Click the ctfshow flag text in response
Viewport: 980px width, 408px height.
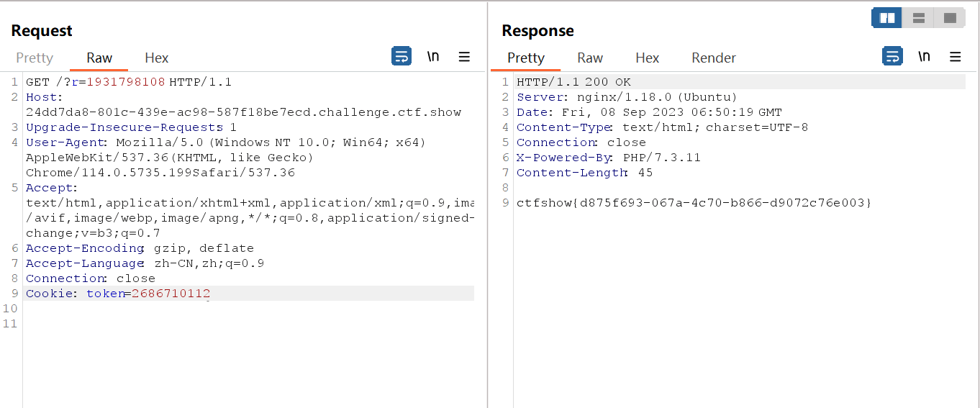[x=694, y=203]
